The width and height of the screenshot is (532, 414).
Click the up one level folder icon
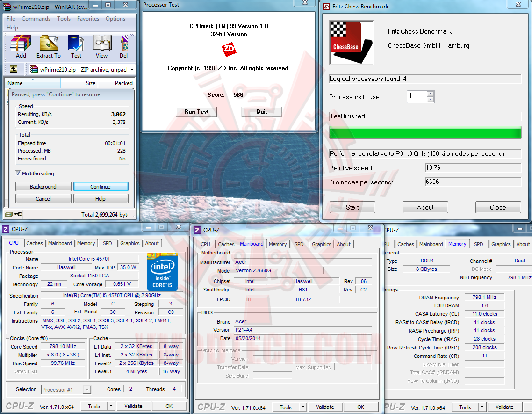[14, 69]
